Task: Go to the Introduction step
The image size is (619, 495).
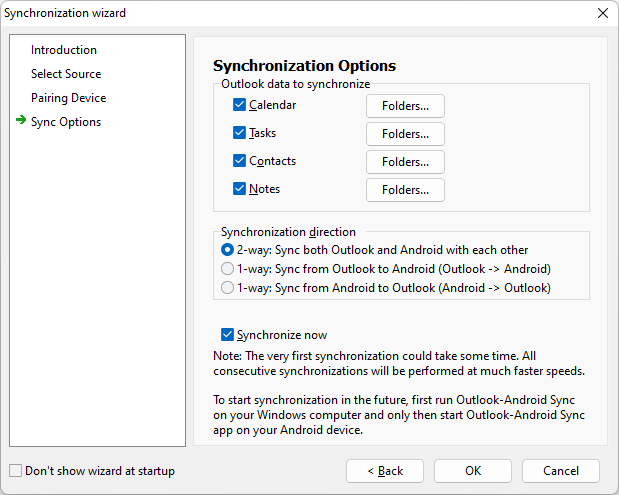Action: point(64,50)
